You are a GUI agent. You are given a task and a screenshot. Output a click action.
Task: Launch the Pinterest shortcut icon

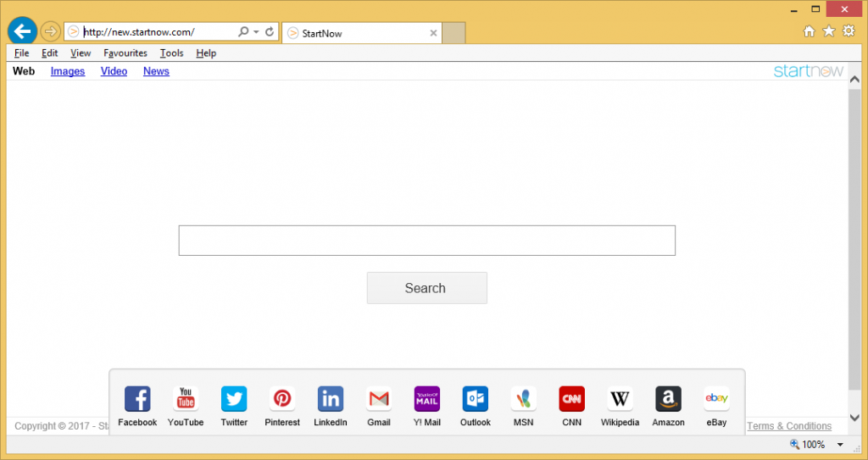282,398
